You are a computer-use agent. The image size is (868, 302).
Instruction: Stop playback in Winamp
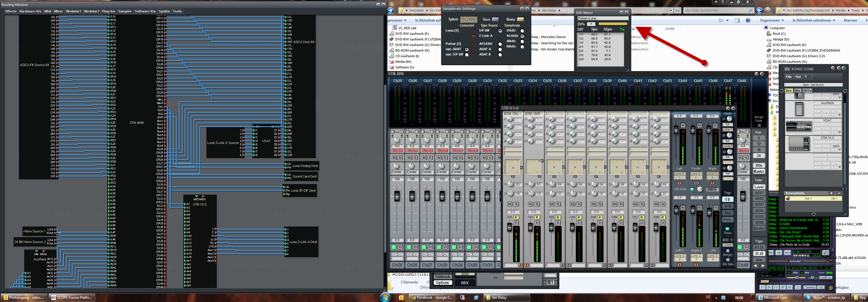[x=783, y=288]
